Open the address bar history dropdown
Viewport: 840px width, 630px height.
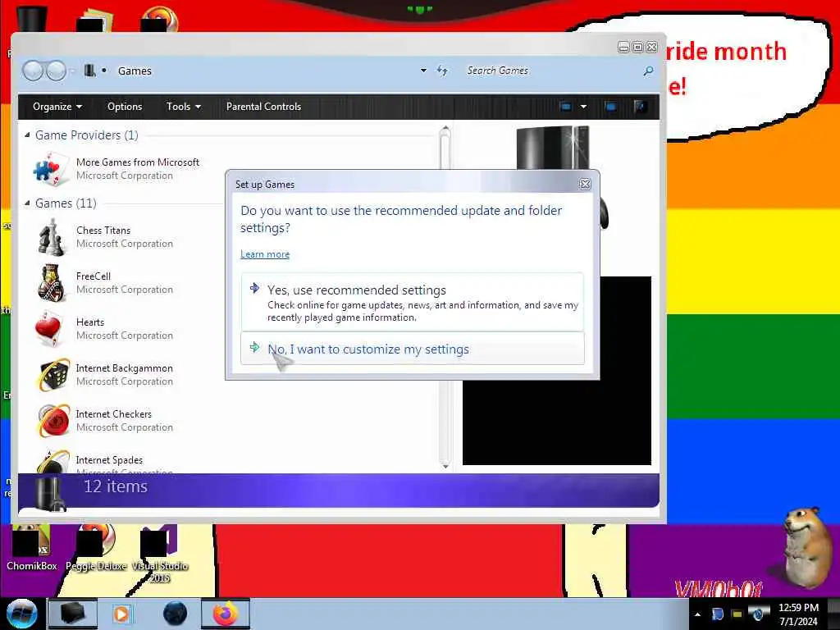[x=423, y=71]
